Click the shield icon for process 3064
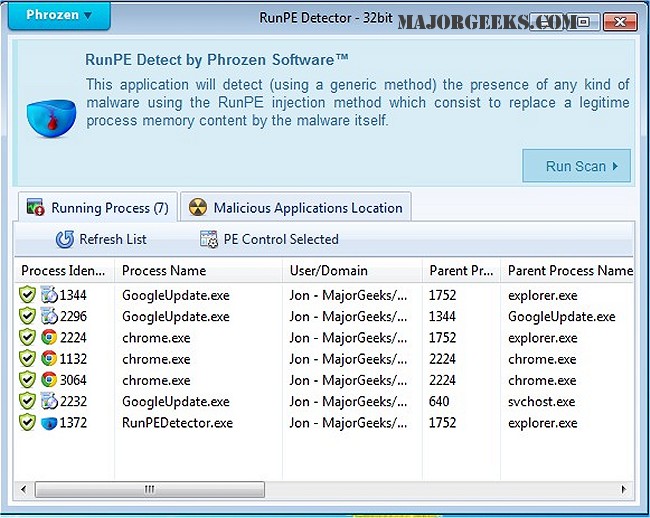The height and width of the screenshot is (518, 650). pos(27,380)
